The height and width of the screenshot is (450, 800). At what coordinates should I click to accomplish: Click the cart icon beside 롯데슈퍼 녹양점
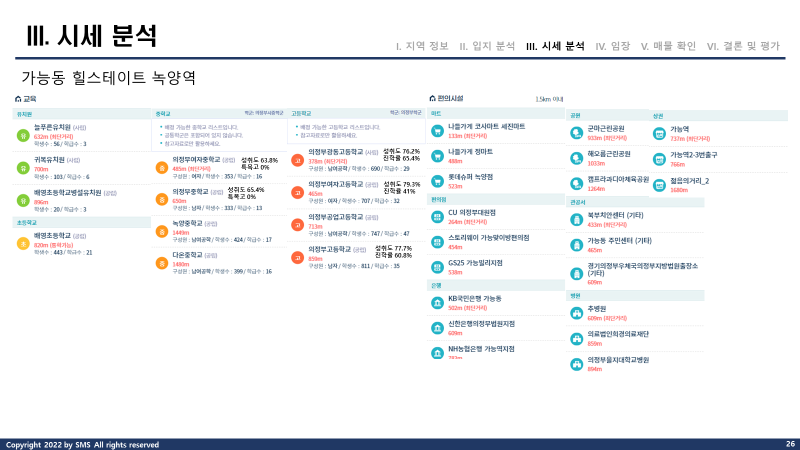coord(437,181)
